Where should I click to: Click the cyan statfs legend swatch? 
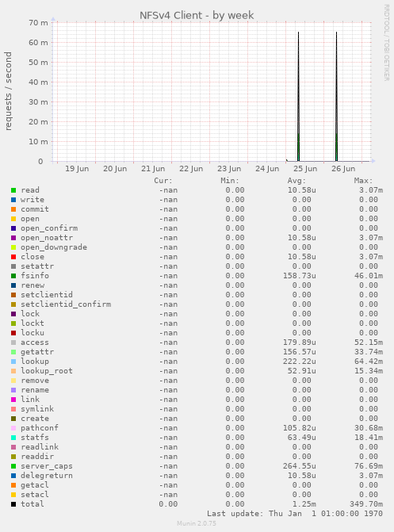pos(13,438)
